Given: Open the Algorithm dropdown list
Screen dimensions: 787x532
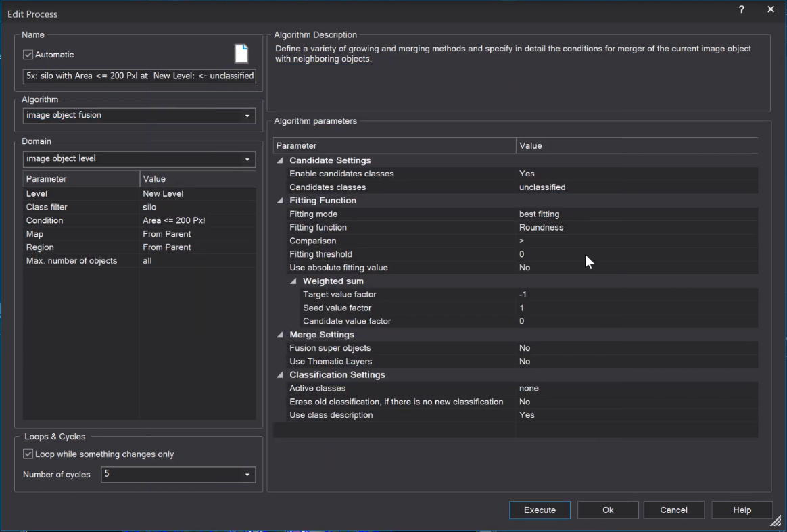Looking at the screenshot, I should click(x=247, y=116).
